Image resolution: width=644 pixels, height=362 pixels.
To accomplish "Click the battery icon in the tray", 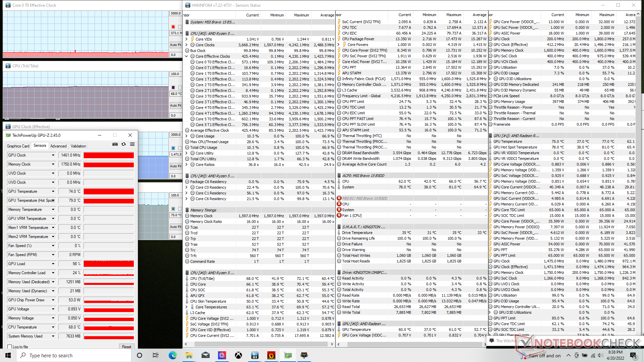I will 585,355.
